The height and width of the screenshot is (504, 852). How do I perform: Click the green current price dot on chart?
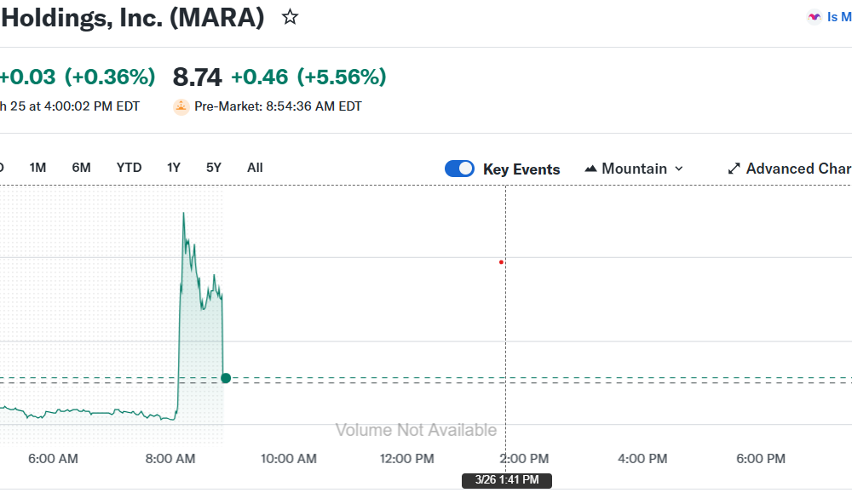225,378
